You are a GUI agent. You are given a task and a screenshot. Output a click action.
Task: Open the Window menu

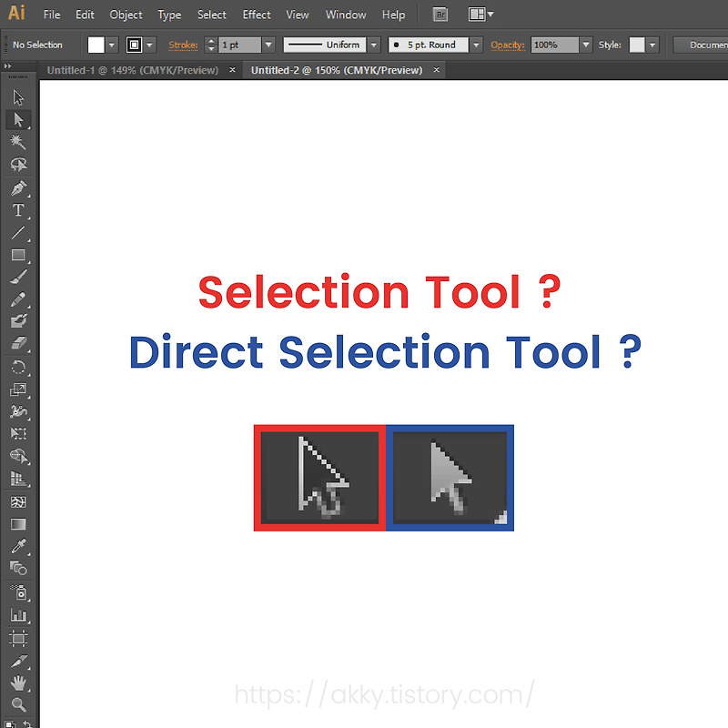pyautogui.click(x=346, y=15)
